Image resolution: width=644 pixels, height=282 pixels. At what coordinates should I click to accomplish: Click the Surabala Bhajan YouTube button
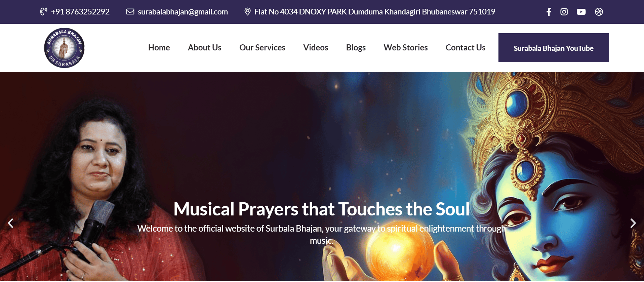pyautogui.click(x=554, y=48)
